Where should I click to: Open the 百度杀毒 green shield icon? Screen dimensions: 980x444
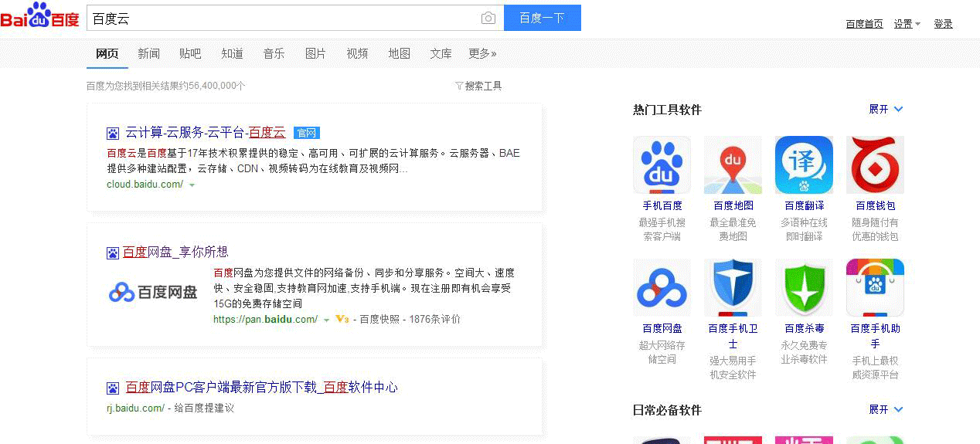tap(804, 288)
